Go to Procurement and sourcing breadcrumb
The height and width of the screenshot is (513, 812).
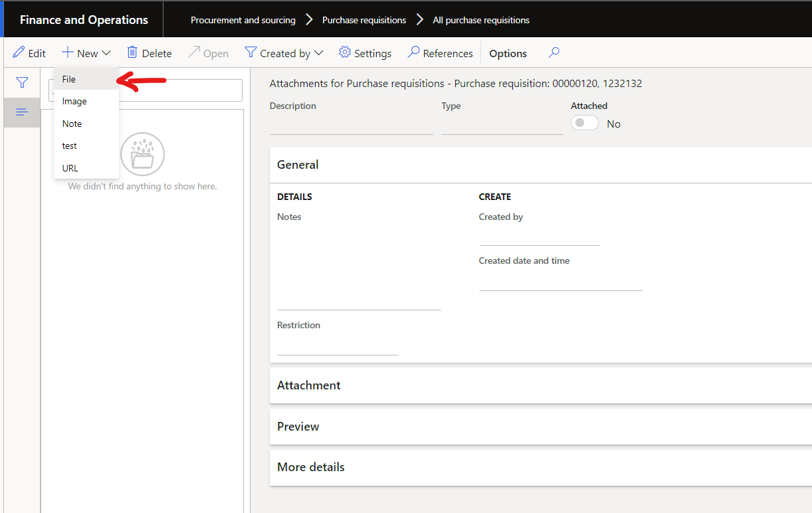pos(243,20)
